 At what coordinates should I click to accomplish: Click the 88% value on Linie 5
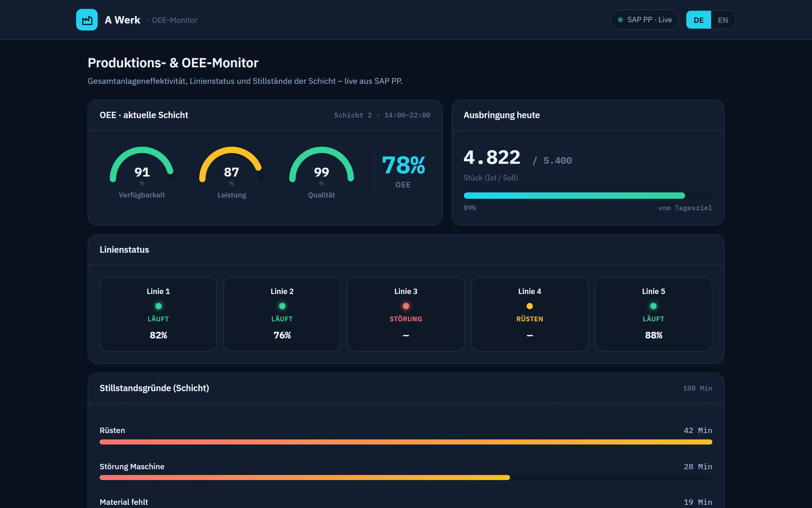pyautogui.click(x=653, y=335)
